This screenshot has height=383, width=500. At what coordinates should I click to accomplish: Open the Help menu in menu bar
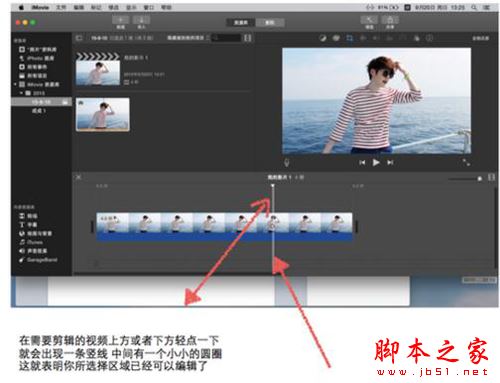[x=166, y=7]
